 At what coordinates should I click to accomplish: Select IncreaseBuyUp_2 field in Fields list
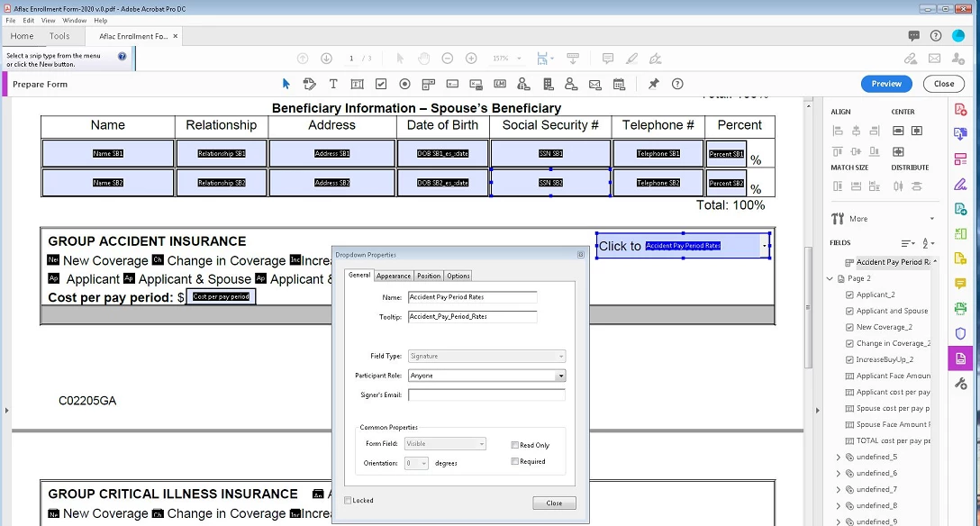[x=885, y=359]
